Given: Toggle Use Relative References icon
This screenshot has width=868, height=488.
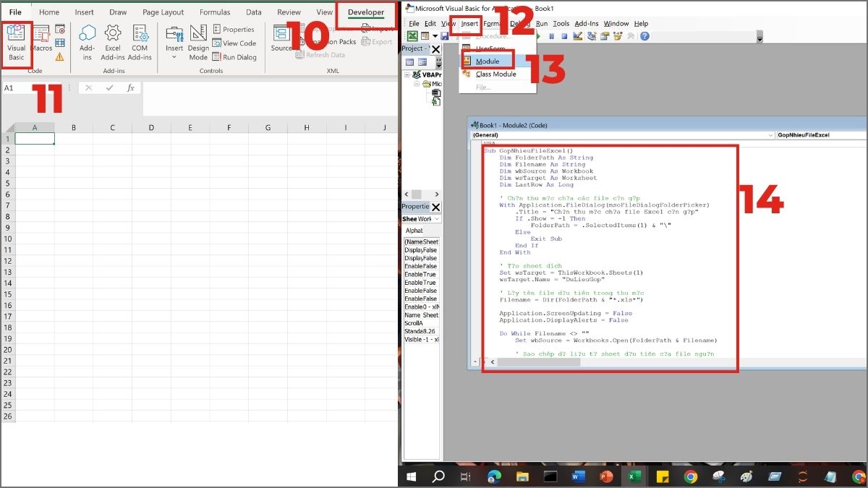Looking at the screenshot, I should tap(60, 43).
